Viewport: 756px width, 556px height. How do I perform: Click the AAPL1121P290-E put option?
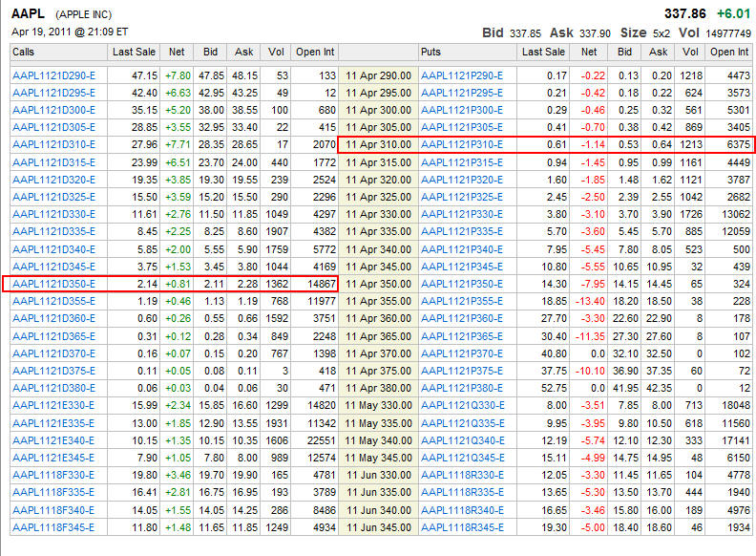[461, 75]
